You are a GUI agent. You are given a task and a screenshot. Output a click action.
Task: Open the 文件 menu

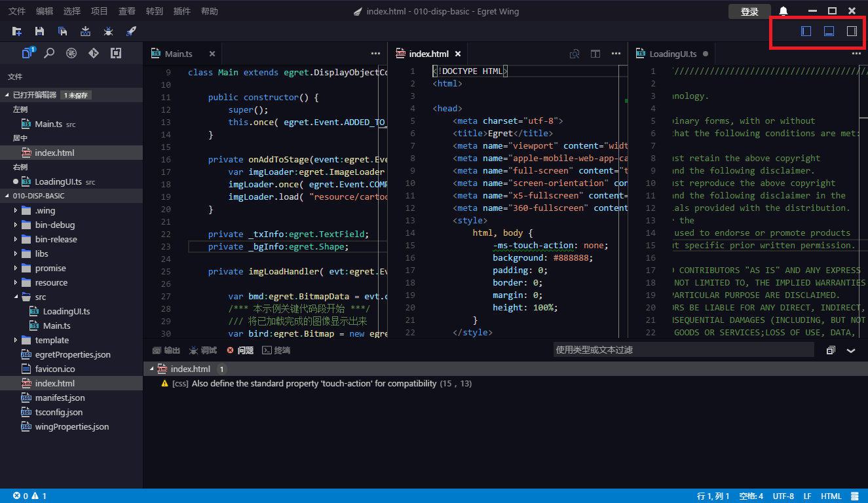pos(17,11)
